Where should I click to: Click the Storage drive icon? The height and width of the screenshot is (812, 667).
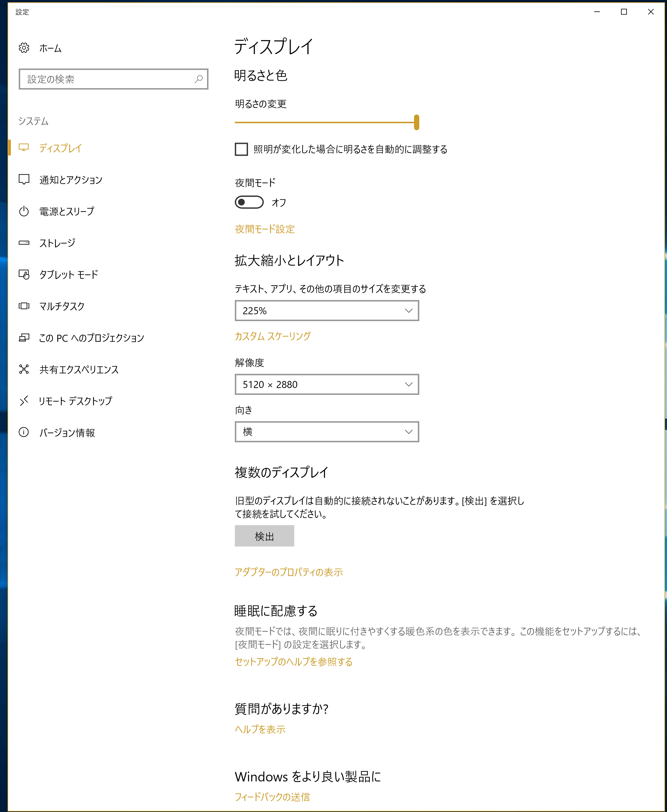click(24, 243)
